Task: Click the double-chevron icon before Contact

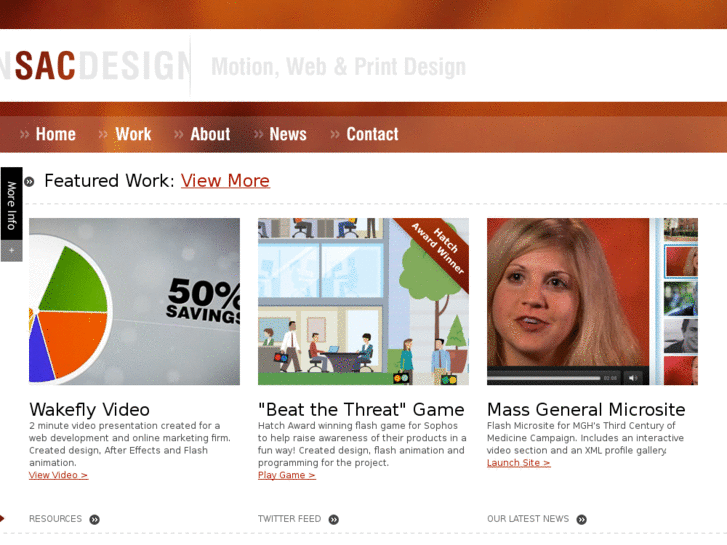Action: click(x=335, y=135)
